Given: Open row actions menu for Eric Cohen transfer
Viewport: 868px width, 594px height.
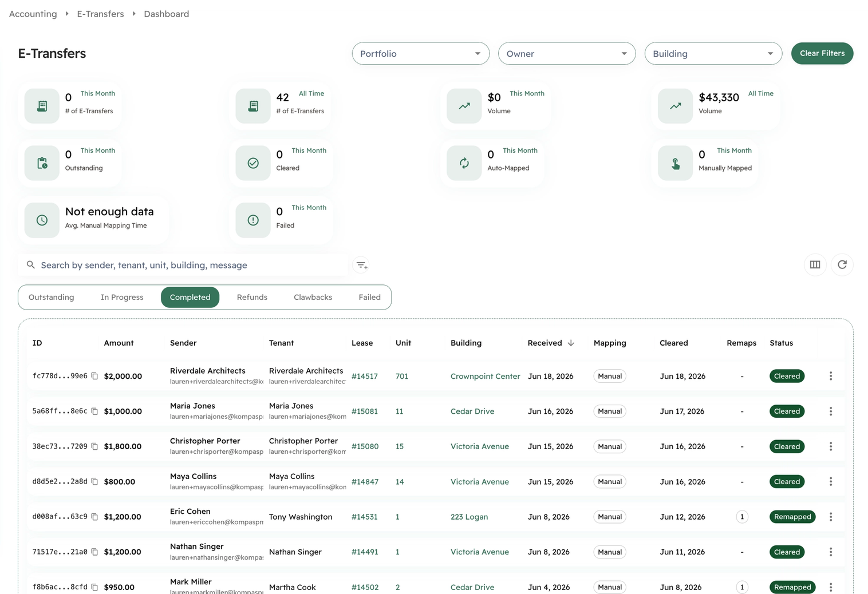Looking at the screenshot, I should tap(831, 517).
